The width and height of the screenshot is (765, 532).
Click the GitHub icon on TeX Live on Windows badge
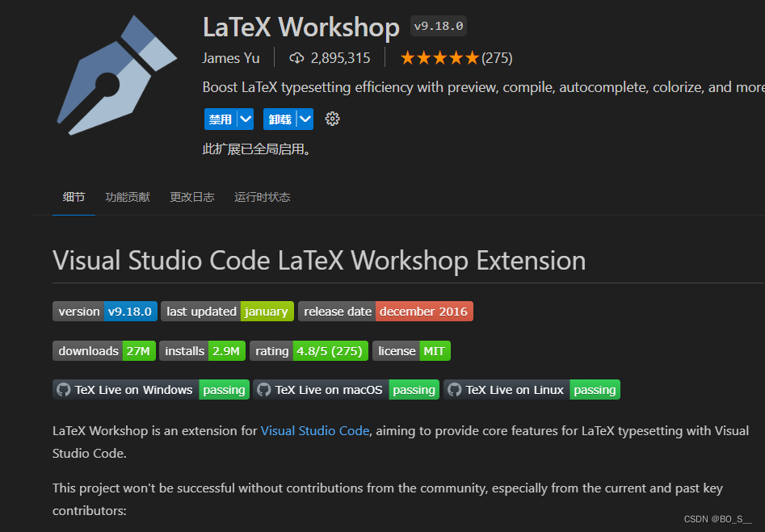point(64,390)
